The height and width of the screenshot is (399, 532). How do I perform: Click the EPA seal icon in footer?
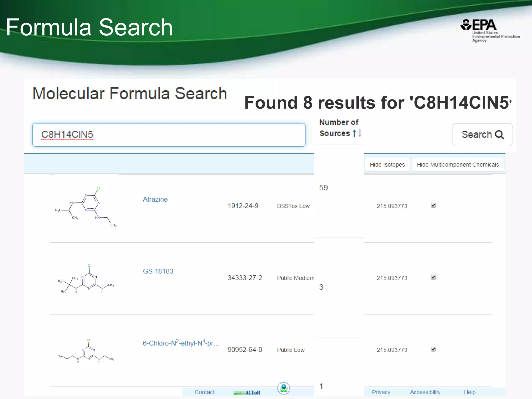coord(284,388)
